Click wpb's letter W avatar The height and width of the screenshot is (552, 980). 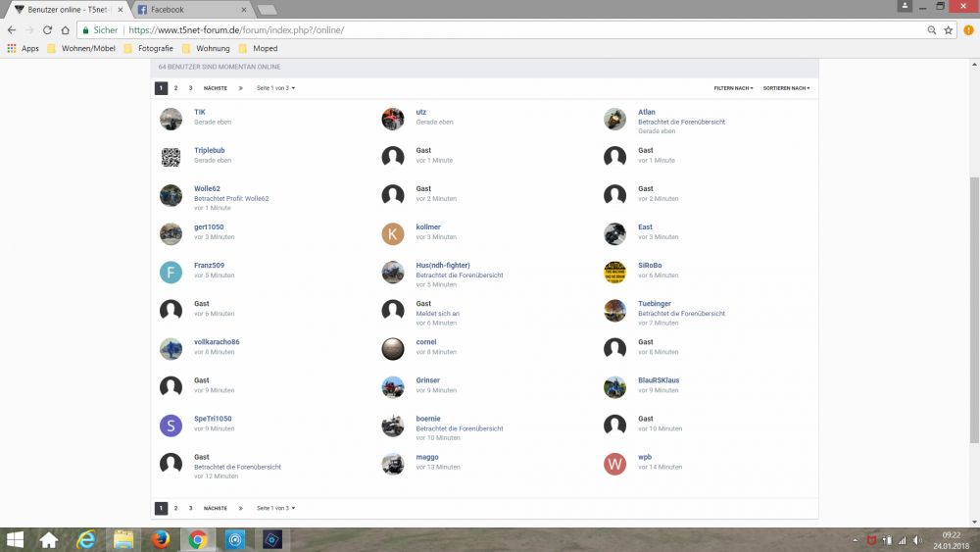[x=614, y=464]
